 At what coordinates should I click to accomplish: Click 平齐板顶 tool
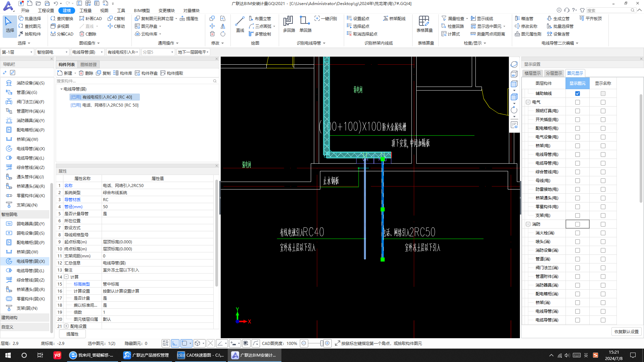[591, 18]
